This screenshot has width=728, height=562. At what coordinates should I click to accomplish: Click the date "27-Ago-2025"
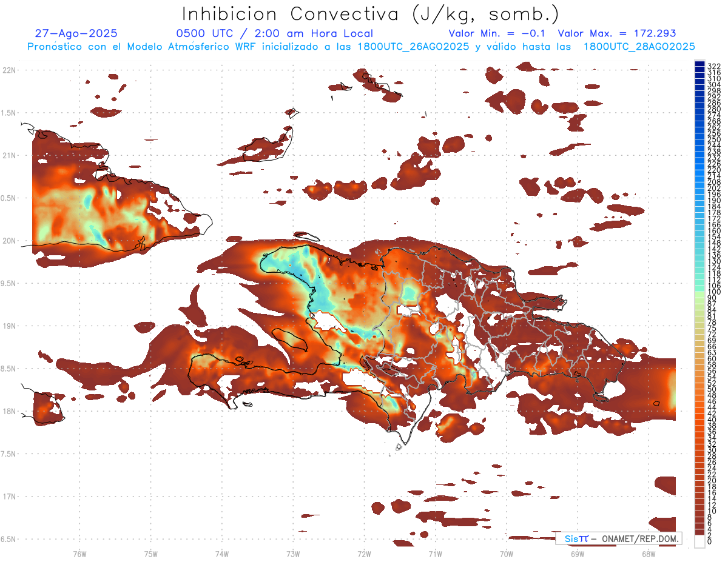point(76,34)
